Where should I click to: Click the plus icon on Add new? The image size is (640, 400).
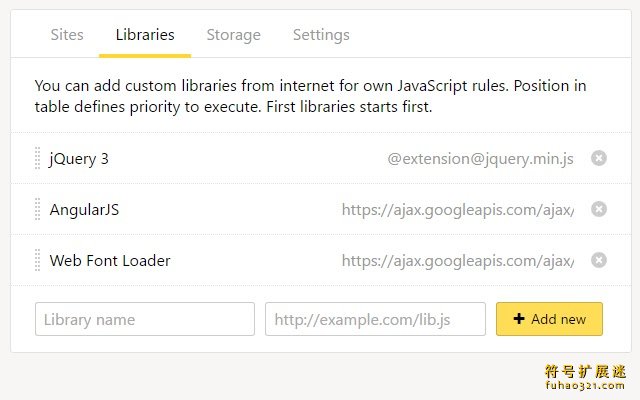519,319
